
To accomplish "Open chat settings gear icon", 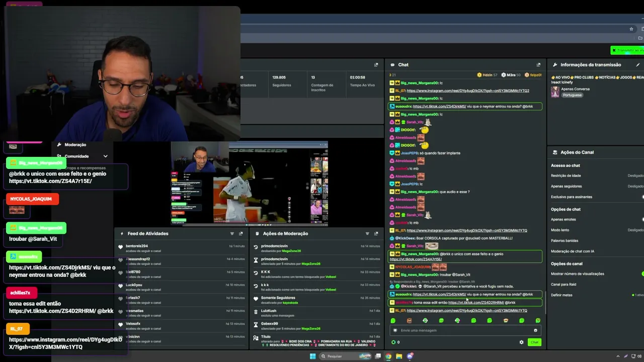I will tap(521, 342).
